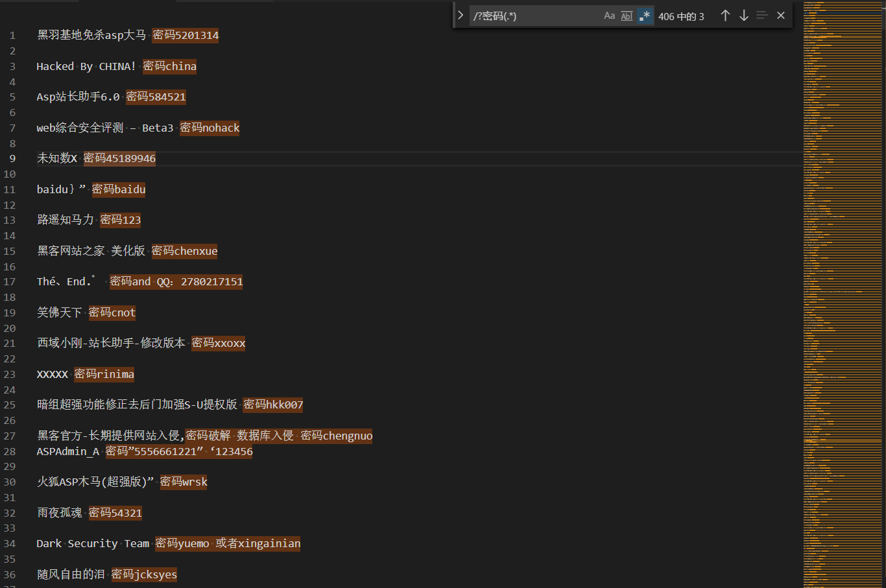The height and width of the screenshot is (588, 886).
Task: Click the ASPAdmin_A text on line 28
Action: click(68, 452)
